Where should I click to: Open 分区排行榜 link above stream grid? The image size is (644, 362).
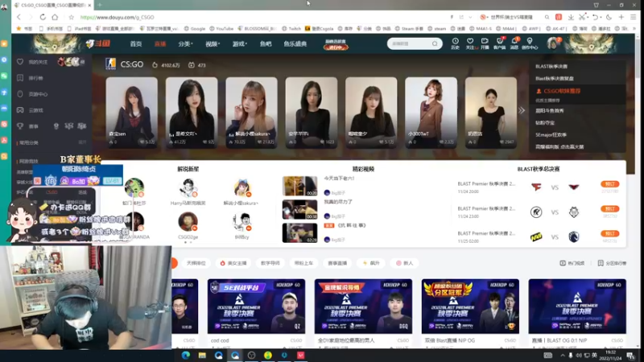click(x=612, y=263)
